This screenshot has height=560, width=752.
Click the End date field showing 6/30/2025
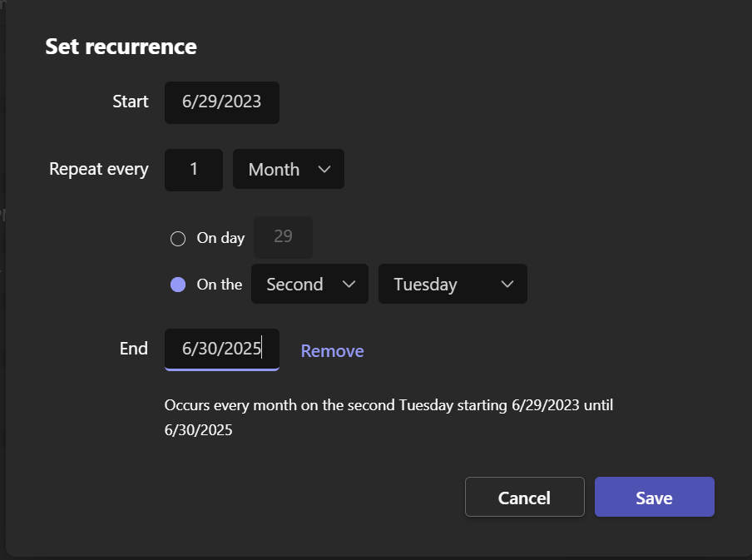[221, 349]
